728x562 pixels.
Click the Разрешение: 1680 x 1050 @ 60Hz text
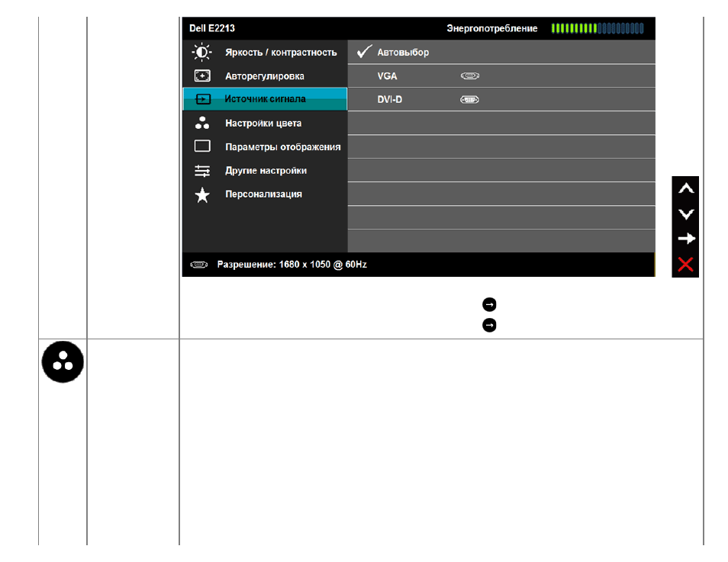click(x=292, y=265)
